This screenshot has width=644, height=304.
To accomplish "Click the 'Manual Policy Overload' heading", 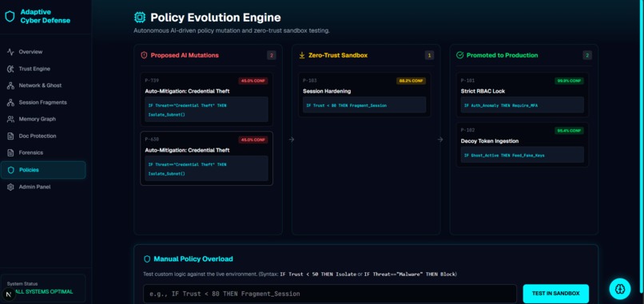I will (x=193, y=259).
